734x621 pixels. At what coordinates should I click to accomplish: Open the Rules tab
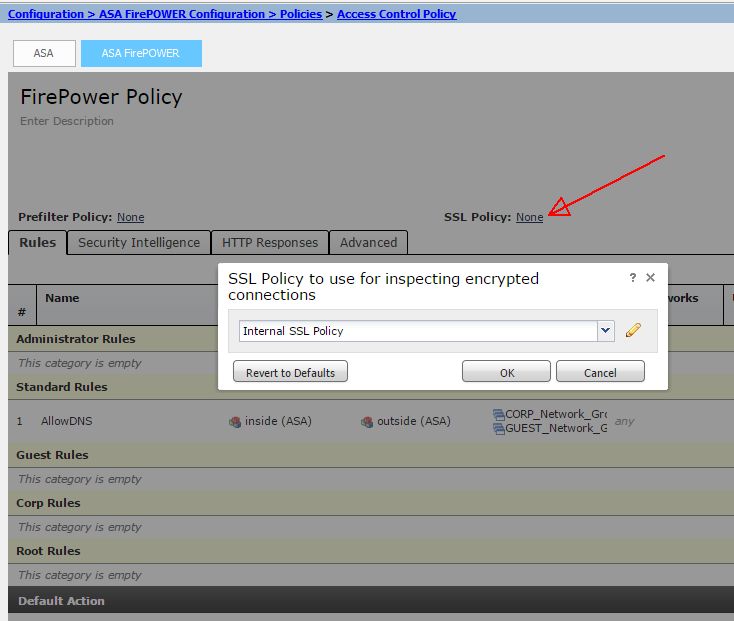point(37,242)
